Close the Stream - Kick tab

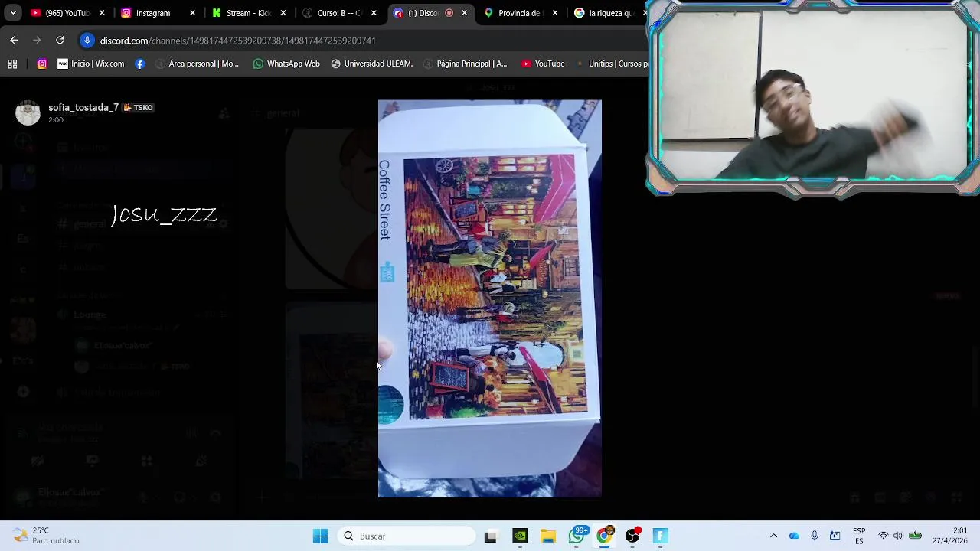coord(283,13)
